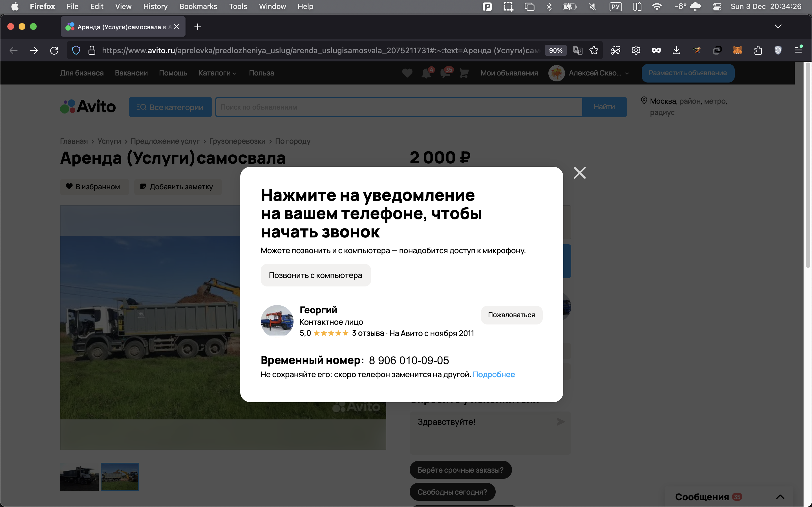Reload the page in Firefox
Image resolution: width=812 pixels, height=507 pixels.
(x=54, y=50)
